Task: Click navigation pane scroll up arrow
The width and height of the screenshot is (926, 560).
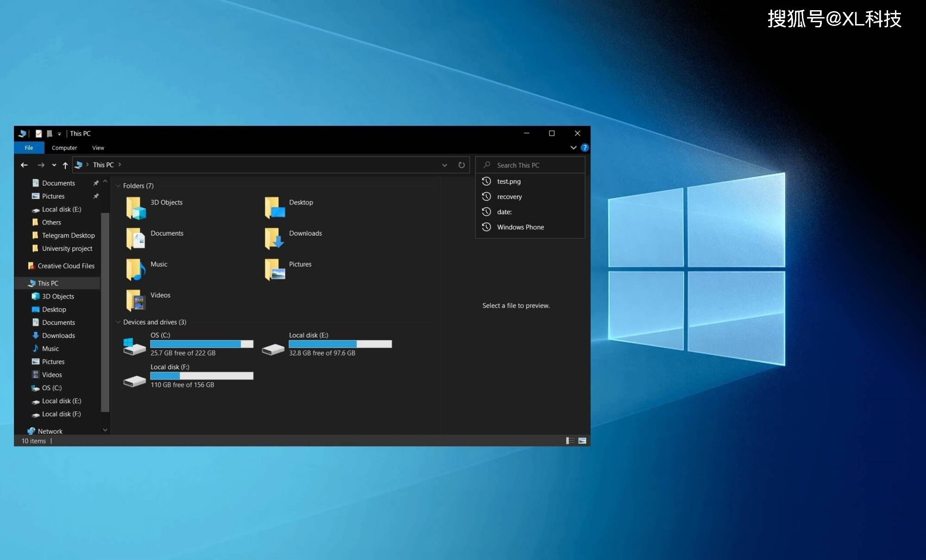Action: (105, 181)
